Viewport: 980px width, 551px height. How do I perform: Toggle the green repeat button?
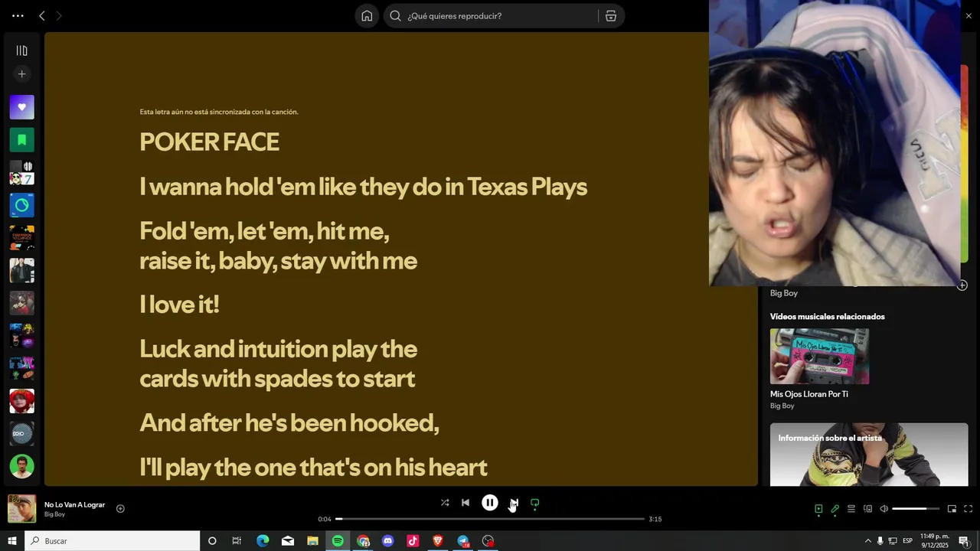[535, 503]
